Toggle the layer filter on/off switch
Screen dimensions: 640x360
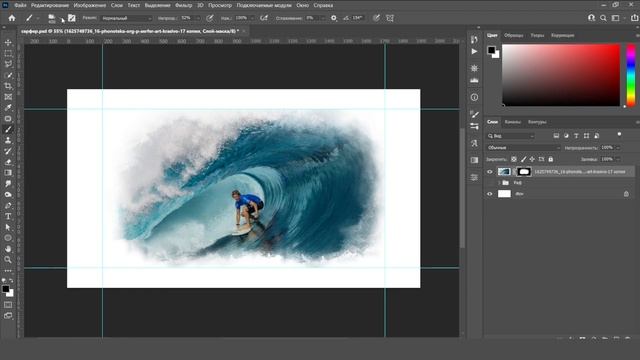tap(619, 134)
